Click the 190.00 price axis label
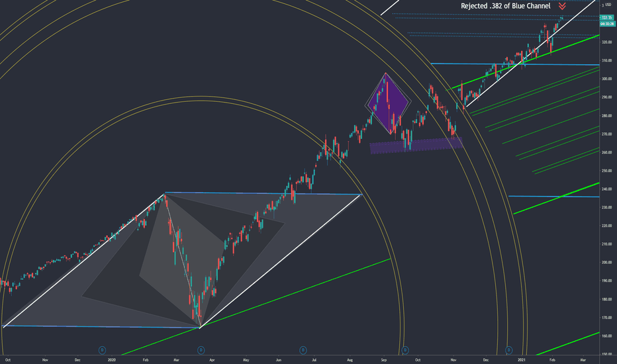This screenshot has width=617, height=364. [606, 281]
